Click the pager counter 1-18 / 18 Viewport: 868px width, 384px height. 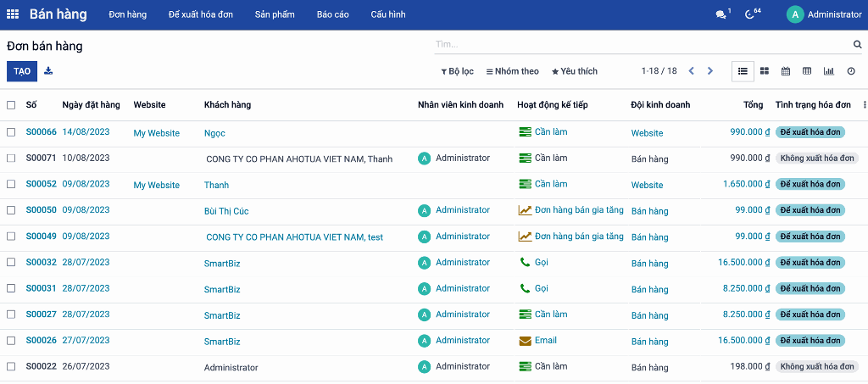click(659, 71)
